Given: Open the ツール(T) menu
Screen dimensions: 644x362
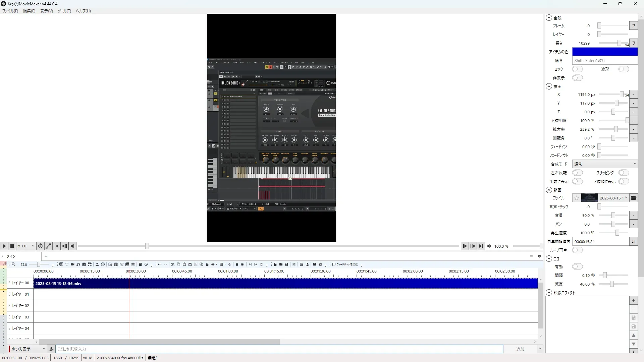Looking at the screenshot, I should (x=64, y=11).
